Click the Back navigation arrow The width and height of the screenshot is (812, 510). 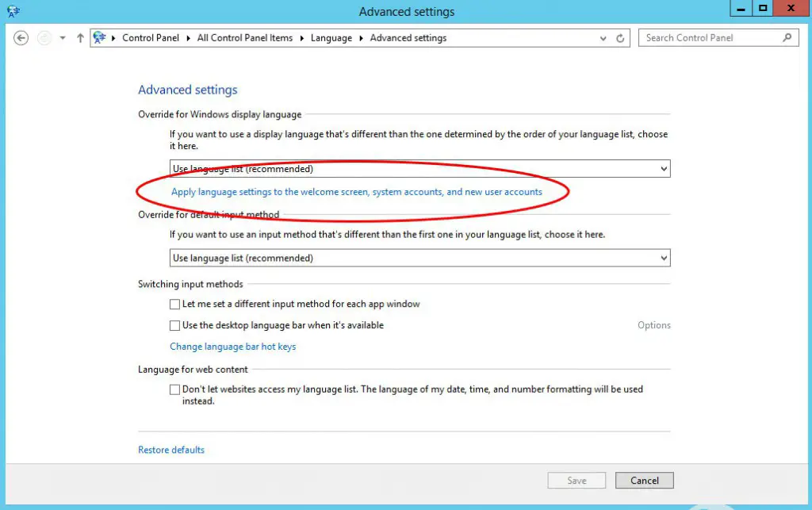(21, 38)
